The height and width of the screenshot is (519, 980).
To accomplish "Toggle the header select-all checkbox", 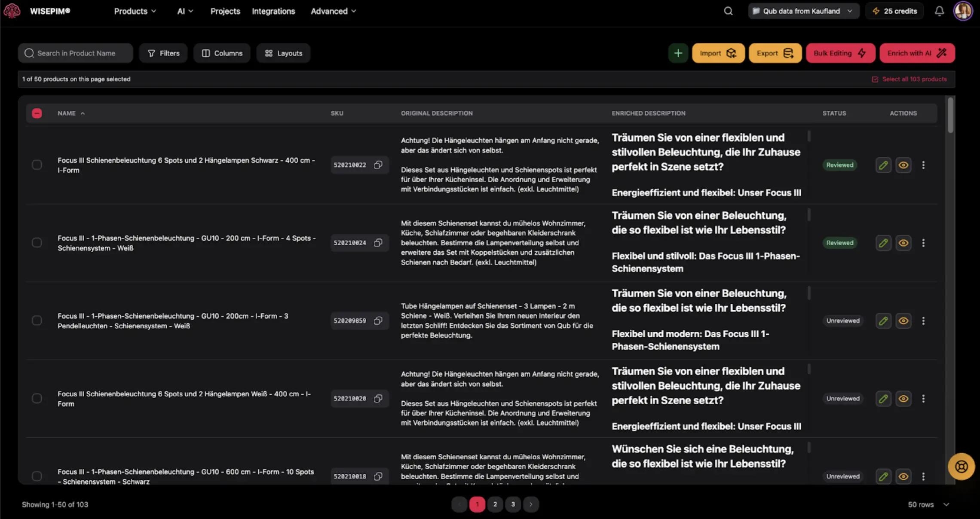I will (x=37, y=113).
